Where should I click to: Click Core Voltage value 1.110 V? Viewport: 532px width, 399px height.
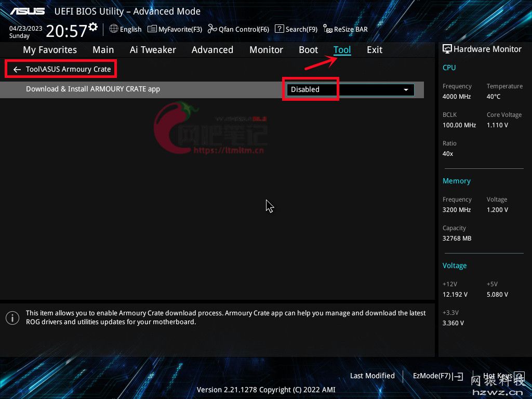497,125
